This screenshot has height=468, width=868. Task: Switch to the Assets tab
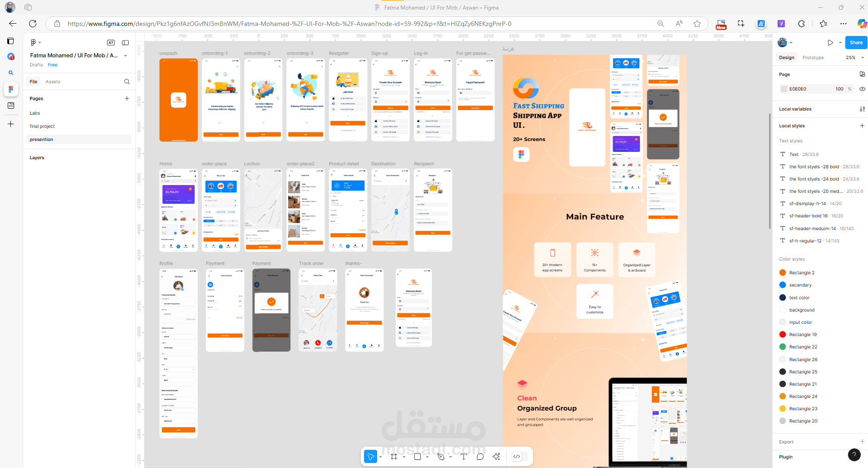tap(53, 82)
